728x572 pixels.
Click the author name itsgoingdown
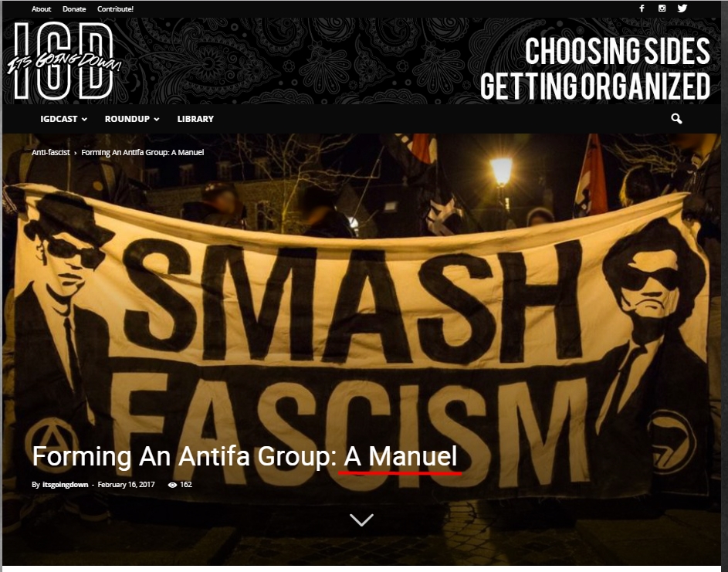65,484
